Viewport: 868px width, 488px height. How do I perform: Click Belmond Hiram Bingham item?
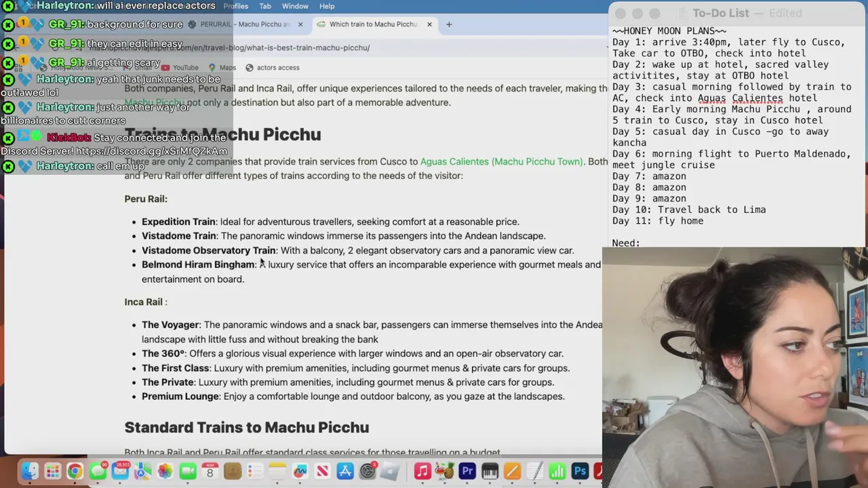[371, 271]
